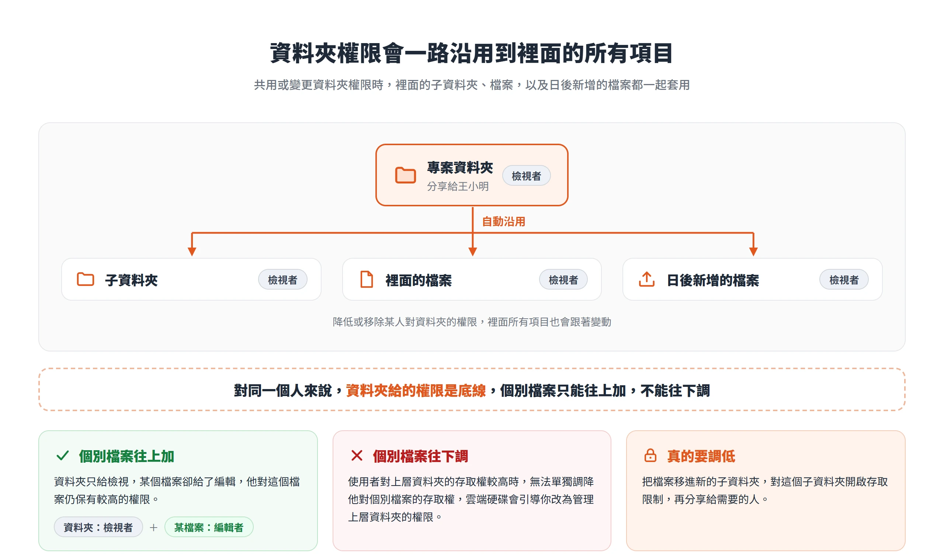
Task: Click the 檢視者 badge in 子資料夾 row
Action: click(x=282, y=280)
